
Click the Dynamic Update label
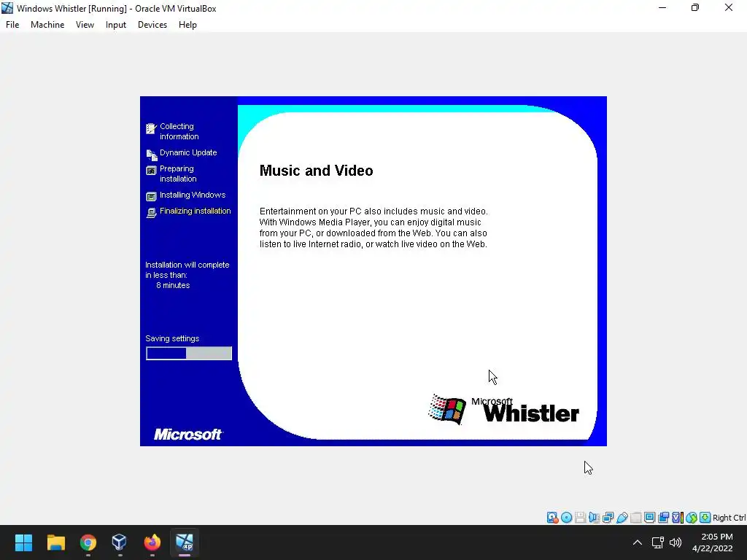coord(188,152)
